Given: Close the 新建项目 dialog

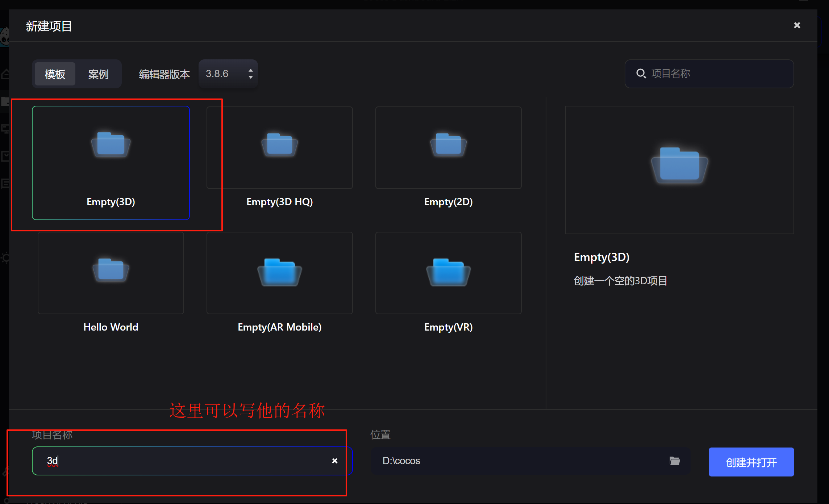Looking at the screenshot, I should click(x=797, y=25).
